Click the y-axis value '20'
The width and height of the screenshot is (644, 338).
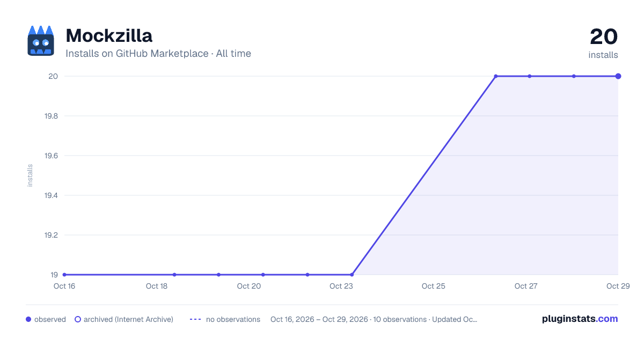point(53,76)
